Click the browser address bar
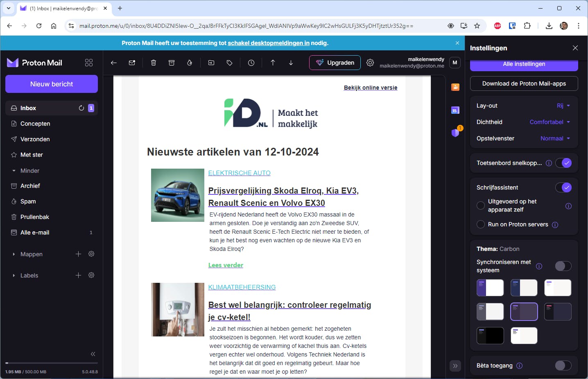 [246, 26]
